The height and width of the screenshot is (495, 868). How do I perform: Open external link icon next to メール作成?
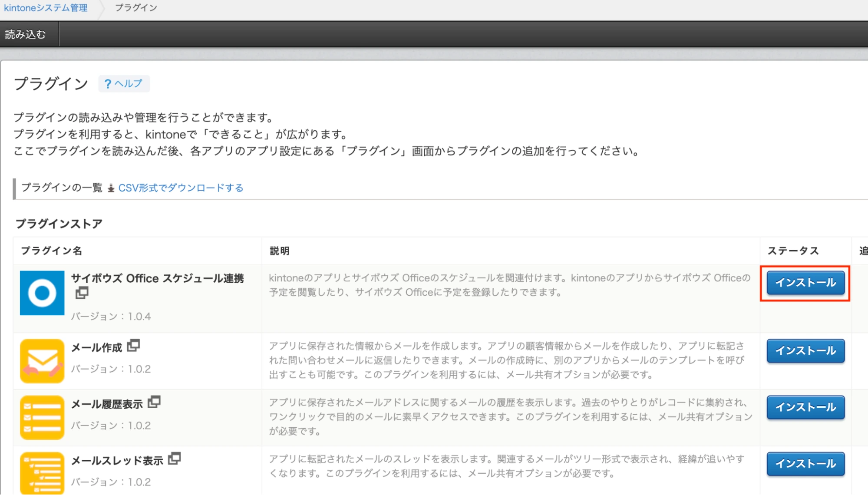click(x=133, y=346)
